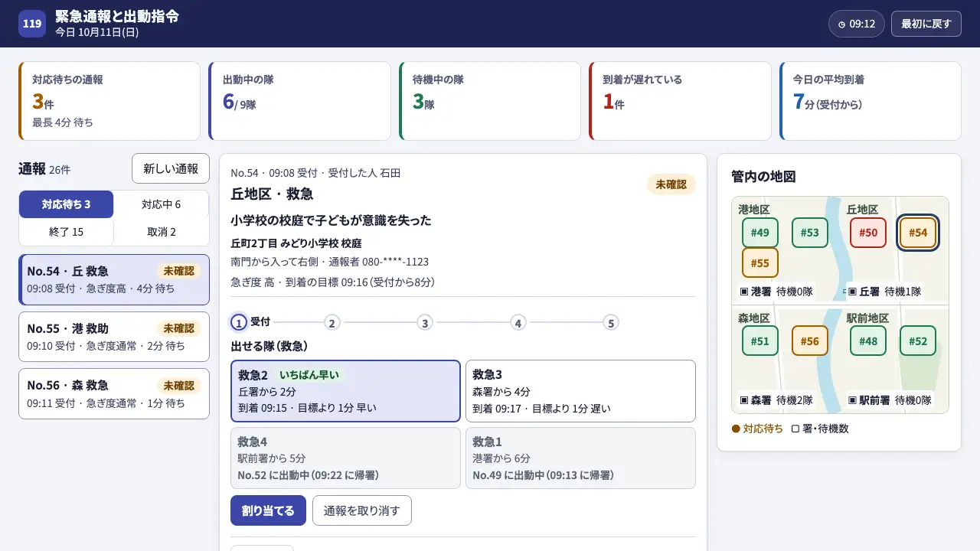The width and height of the screenshot is (980, 551).
Task: Click step 3 in progress tracker
Action: tap(425, 322)
